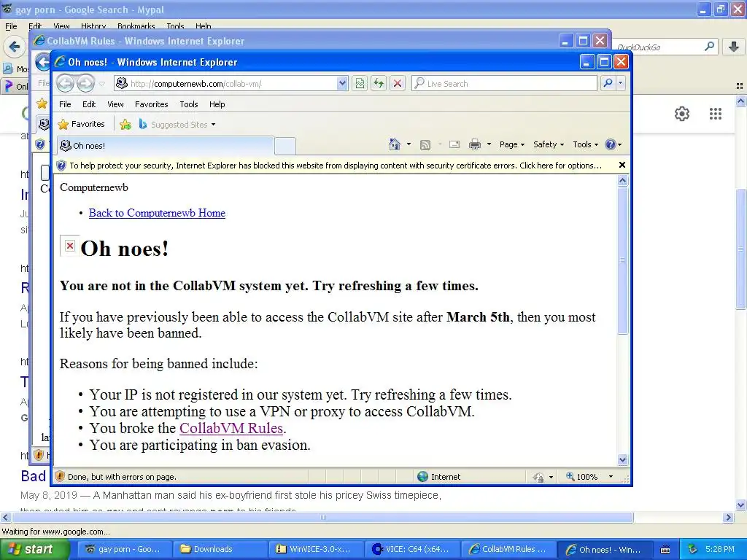Click the page scrollbar up arrow in IE

click(x=623, y=181)
